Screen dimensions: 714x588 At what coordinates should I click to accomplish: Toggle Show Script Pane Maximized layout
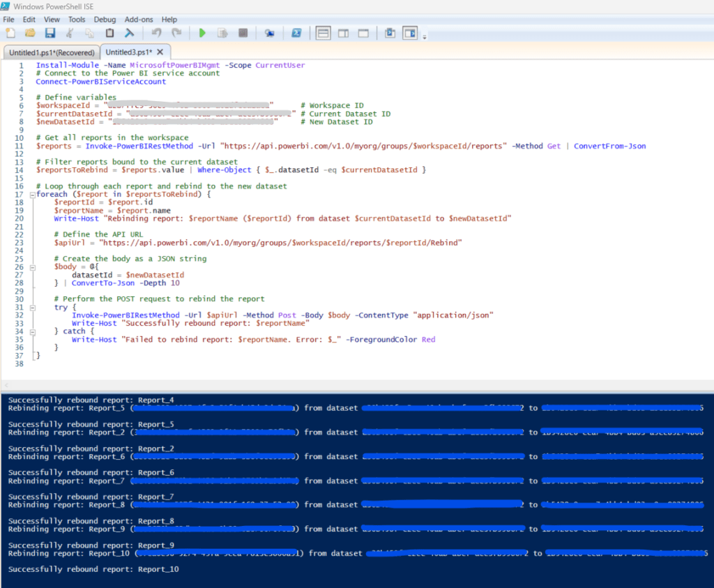363,33
